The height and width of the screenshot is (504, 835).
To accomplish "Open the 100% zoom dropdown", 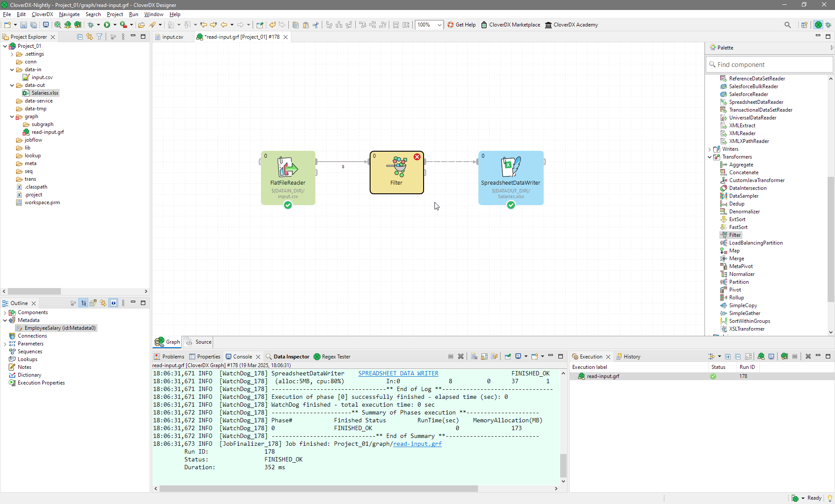I will (x=439, y=25).
